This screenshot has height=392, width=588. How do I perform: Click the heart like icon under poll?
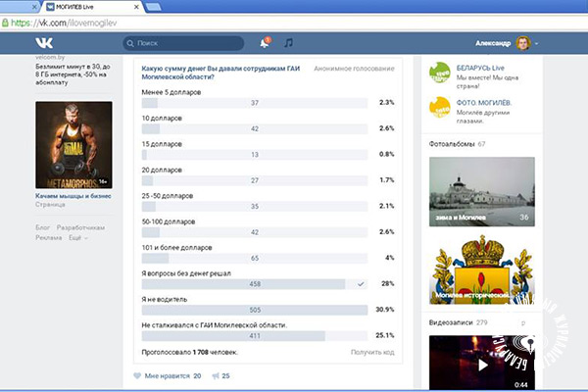(x=137, y=375)
